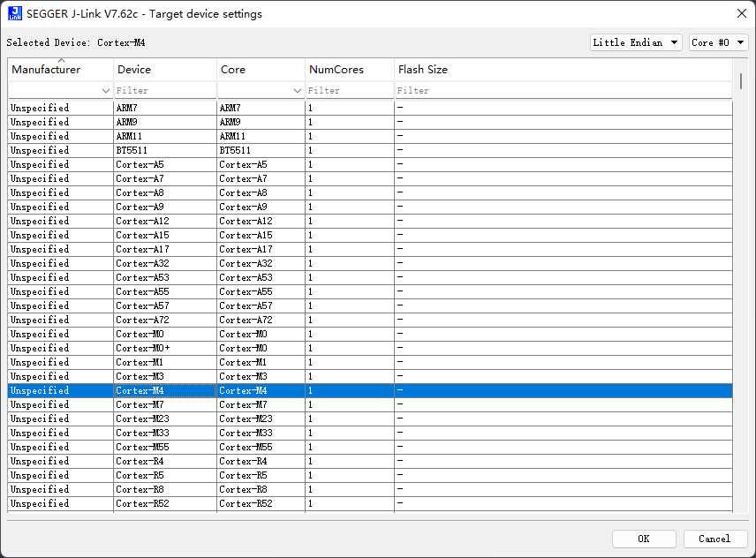
Task: Click the SEGGER J-Link title bar icon
Action: point(15,13)
